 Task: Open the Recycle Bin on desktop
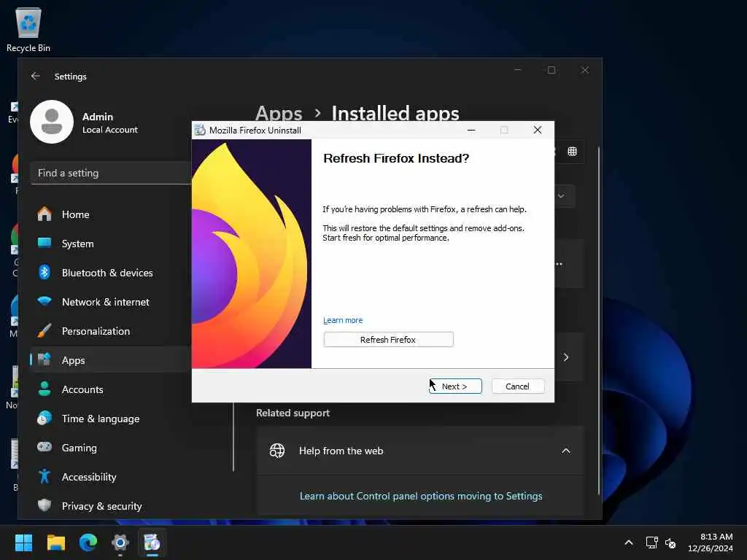pos(28,29)
